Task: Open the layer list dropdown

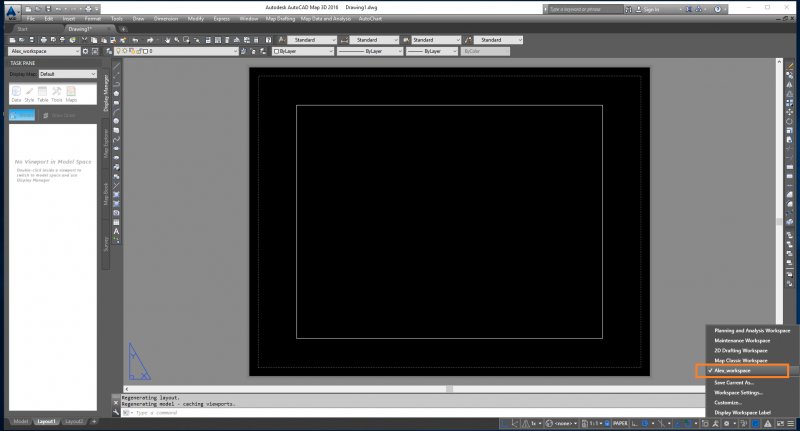Action: 177,51
